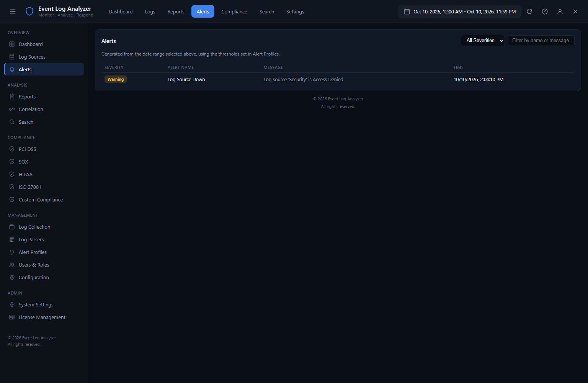Open the Search top tab
This screenshot has width=588, height=383.
coord(267,11)
